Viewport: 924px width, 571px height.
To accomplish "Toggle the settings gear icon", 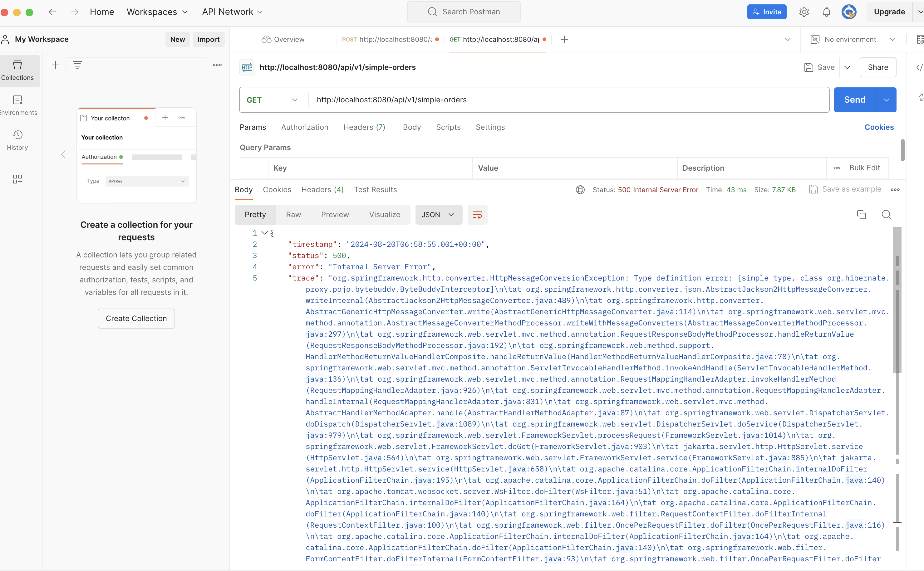I will point(804,12).
